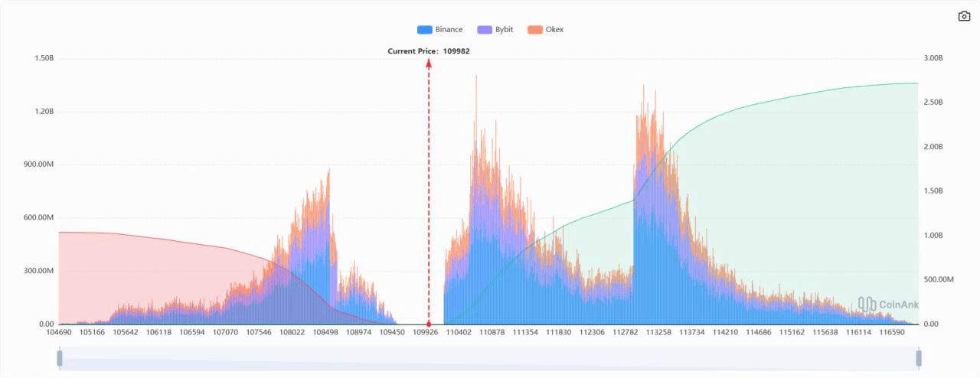
Task: Click x-axis label 109926
Action: coord(426,333)
